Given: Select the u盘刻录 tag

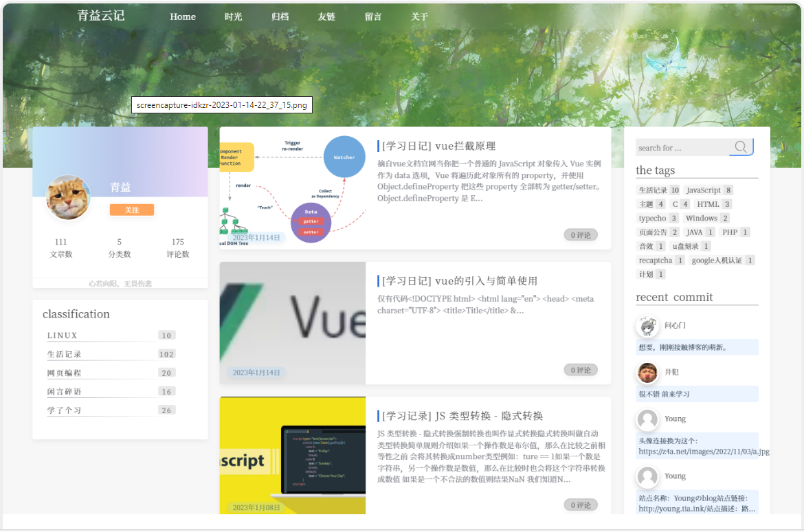Looking at the screenshot, I should (691, 246).
